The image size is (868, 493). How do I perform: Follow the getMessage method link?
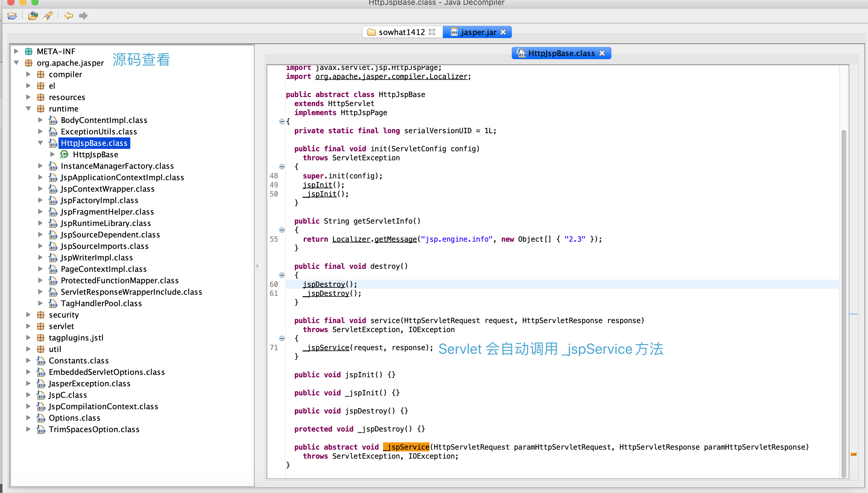tap(395, 239)
